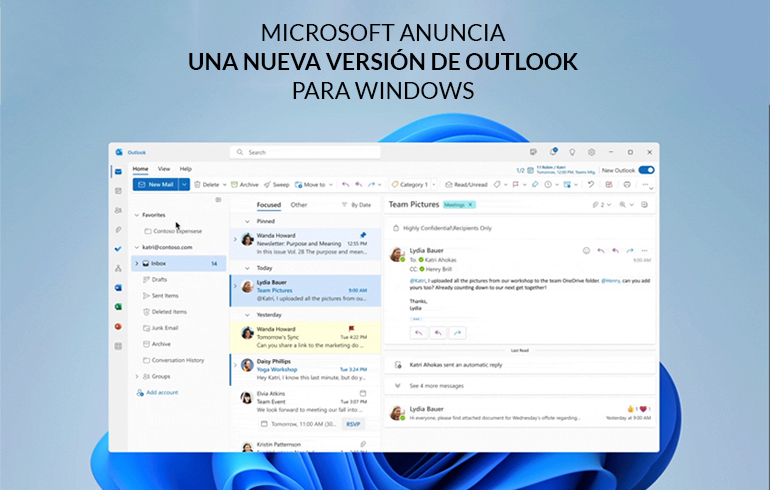
Task: Collapse the Pinned message group
Action: [x=247, y=221]
